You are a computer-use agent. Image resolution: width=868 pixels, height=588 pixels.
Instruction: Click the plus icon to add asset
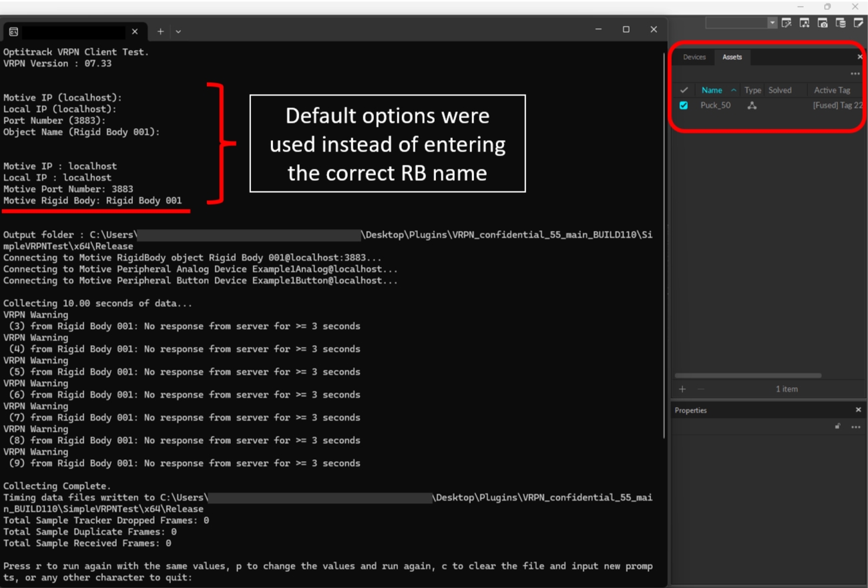click(x=682, y=389)
